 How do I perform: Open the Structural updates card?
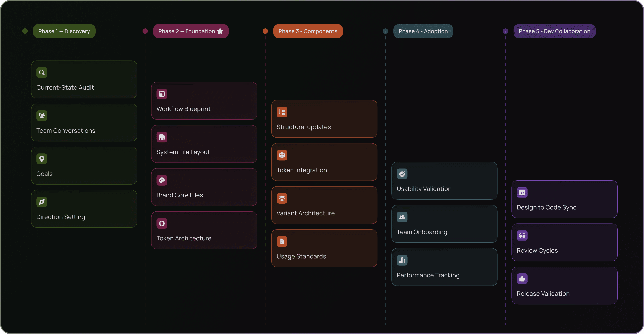(324, 119)
